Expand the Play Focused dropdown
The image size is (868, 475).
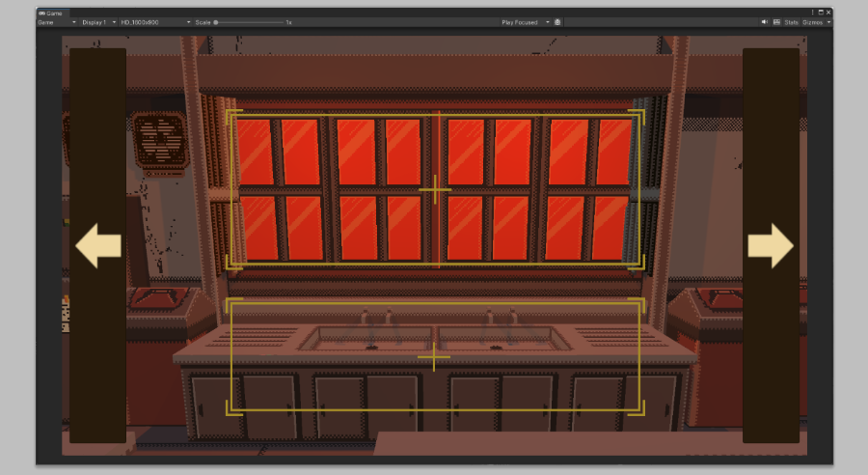click(x=526, y=21)
